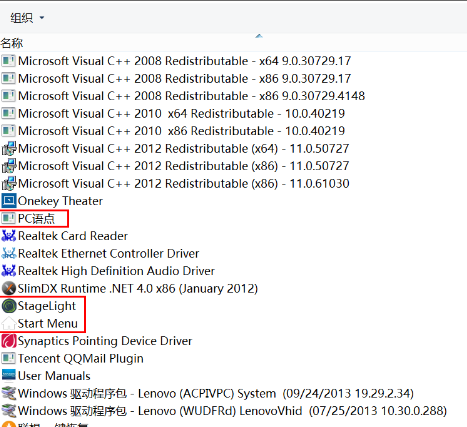Select Synaptics Pointing Device Driver text
The width and height of the screenshot is (467, 427).
105,341
